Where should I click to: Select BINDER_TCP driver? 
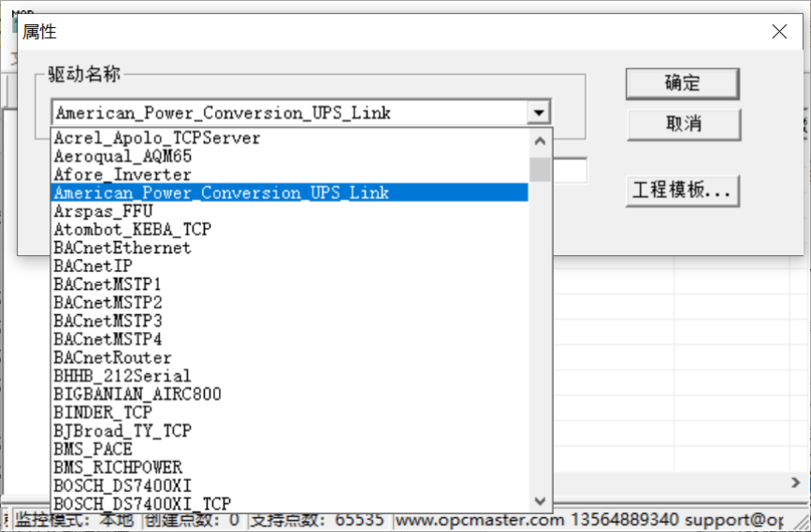290,412
